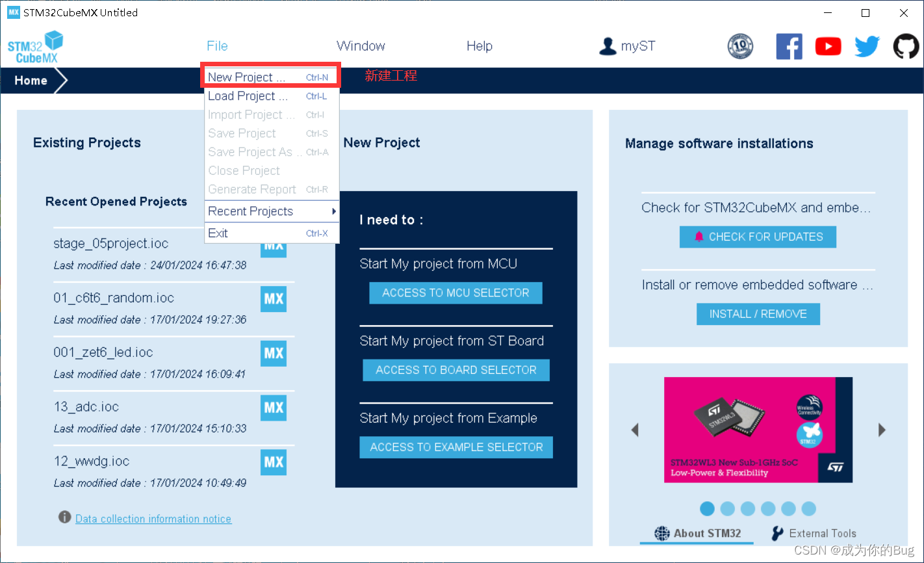
Task: Click the STM32WL3 promotional banner
Action: 758,430
